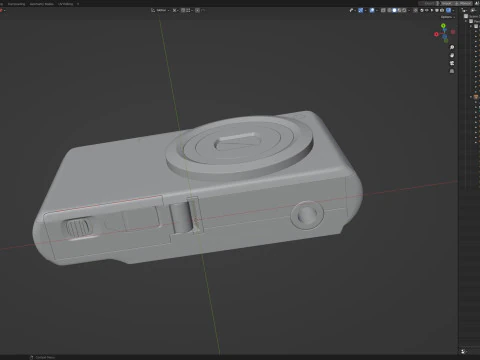Toggle X-ray mode

click(383, 10)
